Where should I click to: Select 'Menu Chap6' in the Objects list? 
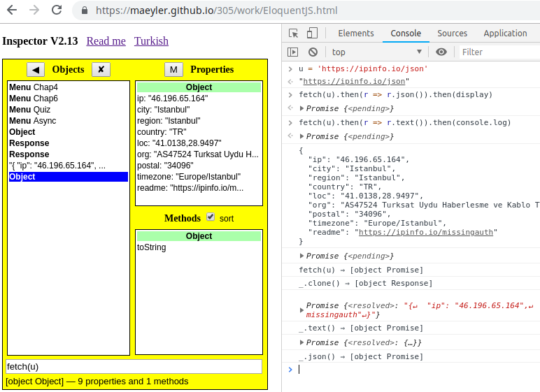pyautogui.click(x=68, y=99)
